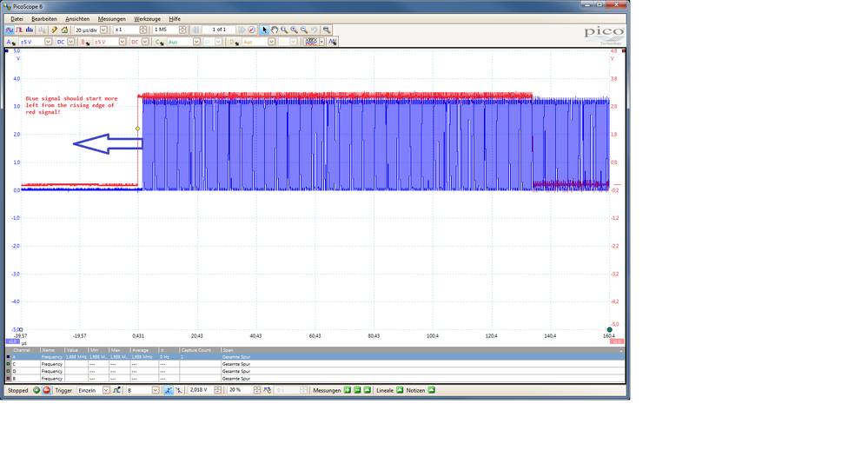Open the Werkzeuge menu

click(x=147, y=19)
